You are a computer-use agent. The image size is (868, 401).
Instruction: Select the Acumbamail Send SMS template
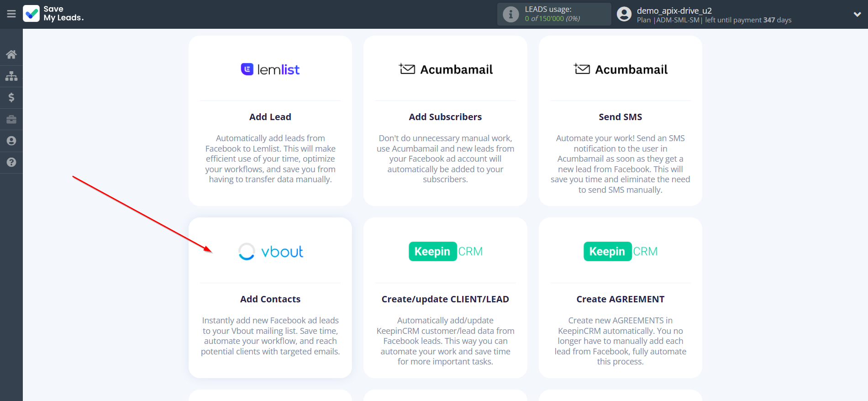click(x=620, y=121)
